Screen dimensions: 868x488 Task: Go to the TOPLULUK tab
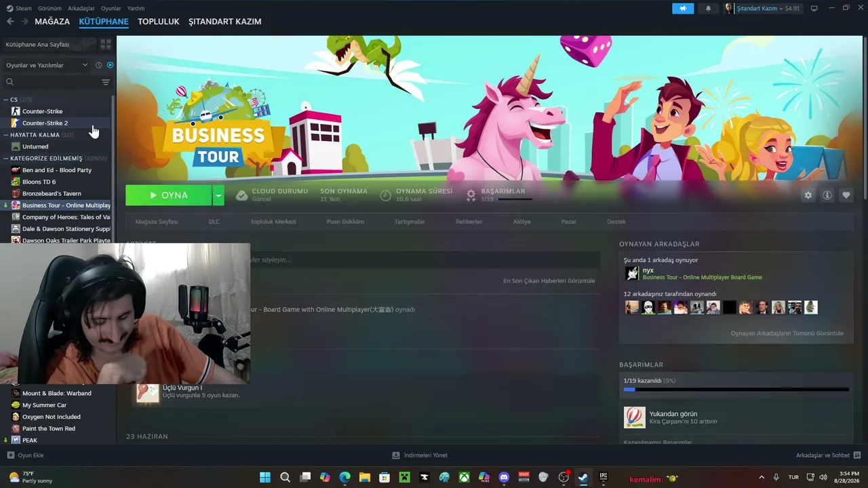point(158,22)
